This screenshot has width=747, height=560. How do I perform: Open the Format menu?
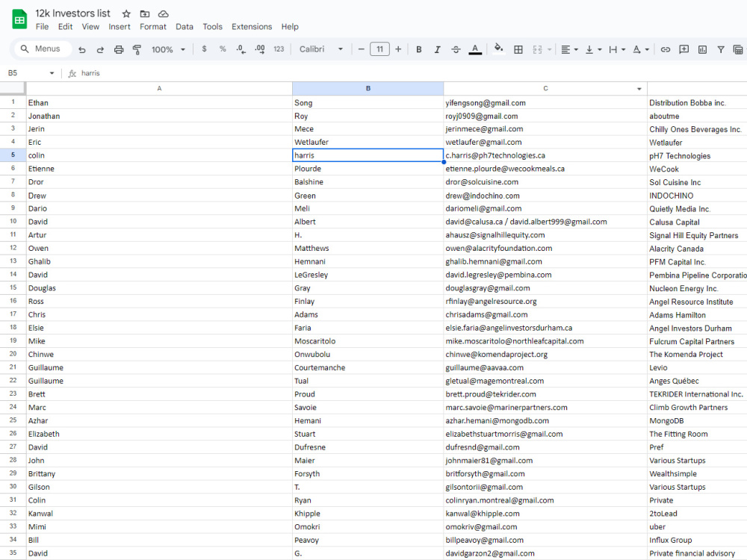tap(153, 27)
